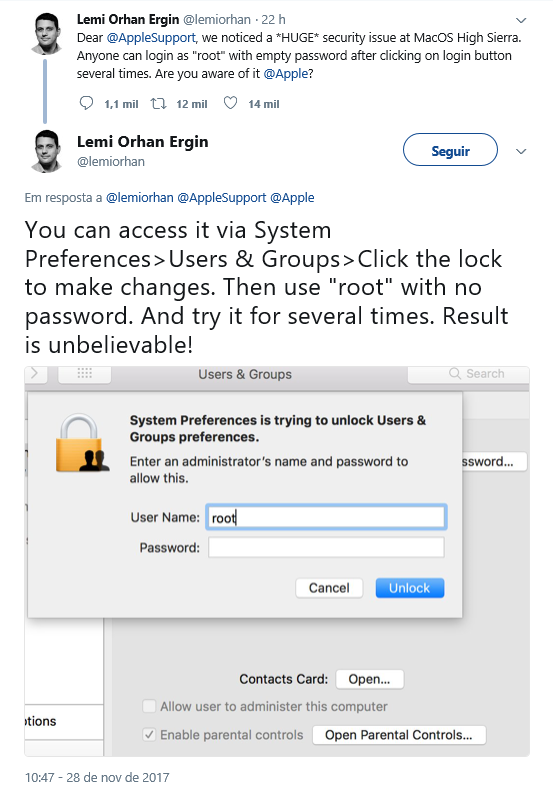
Task: Click the magnifier icon in Search field
Action: click(x=454, y=373)
